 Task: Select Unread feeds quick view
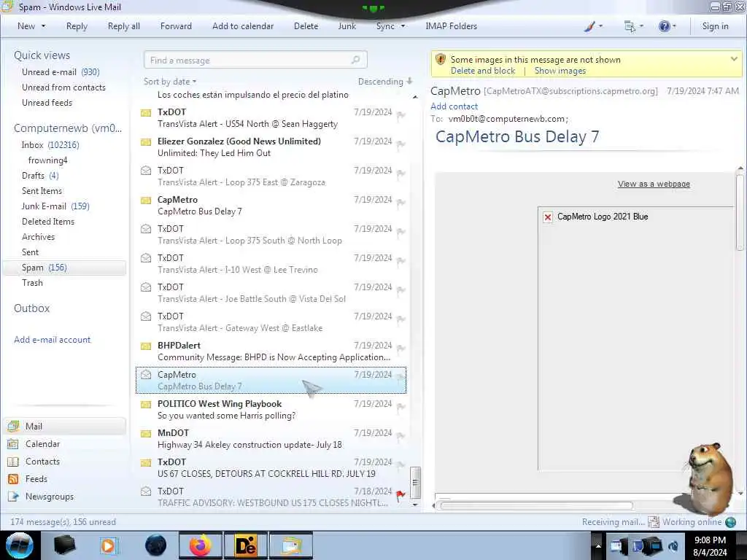pos(47,102)
